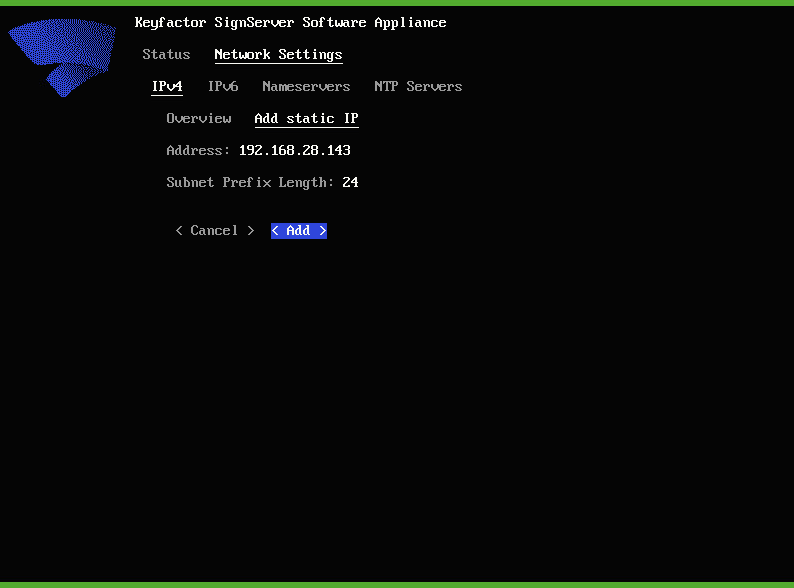This screenshot has width=794, height=588.
Task: Click the Keyfactor SignServer Software Appliance title
Action: point(290,22)
